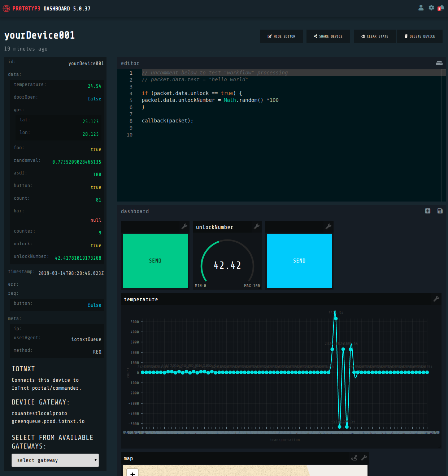Click the req label in data tree
Viewport: 448px width, 476px height.
pos(13,293)
